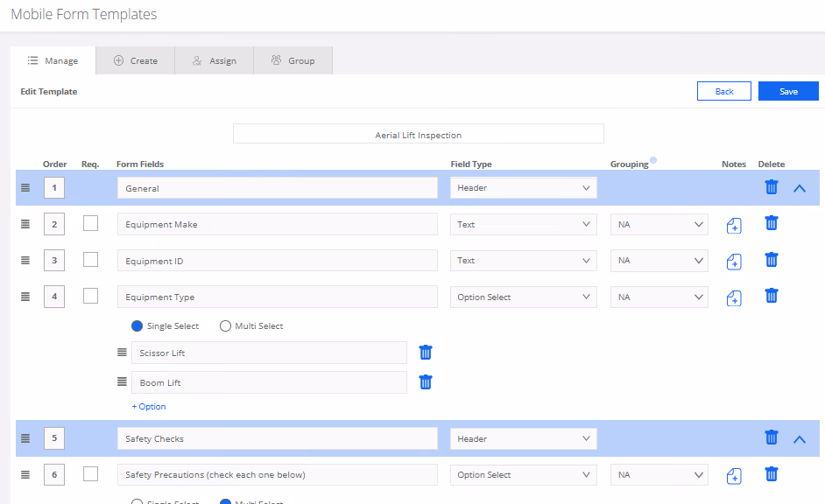This screenshot has height=504, width=825.
Task: Edit the Equipment ID field name
Action: (x=278, y=261)
